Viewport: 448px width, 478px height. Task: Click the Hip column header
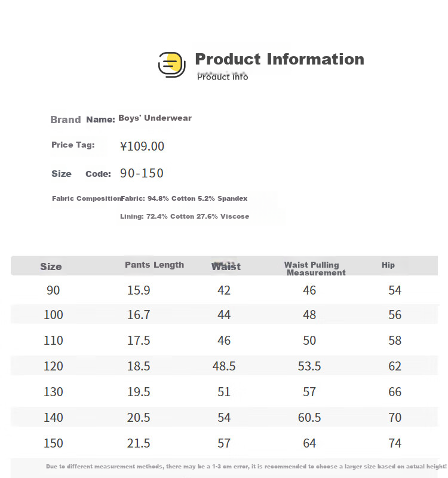[x=388, y=265]
